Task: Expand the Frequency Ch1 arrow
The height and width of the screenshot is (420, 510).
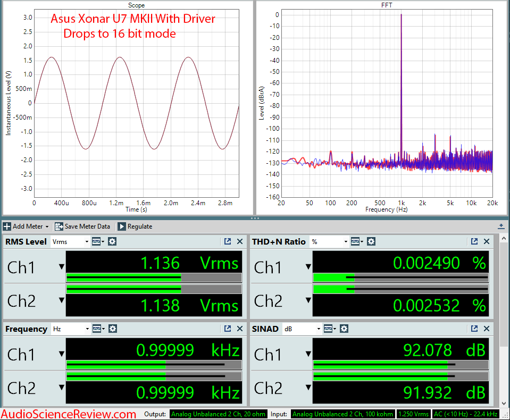Action: (62, 354)
